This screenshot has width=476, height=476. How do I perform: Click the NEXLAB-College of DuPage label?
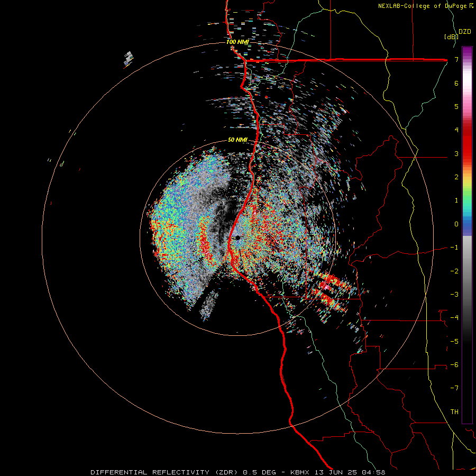click(x=425, y=6)
